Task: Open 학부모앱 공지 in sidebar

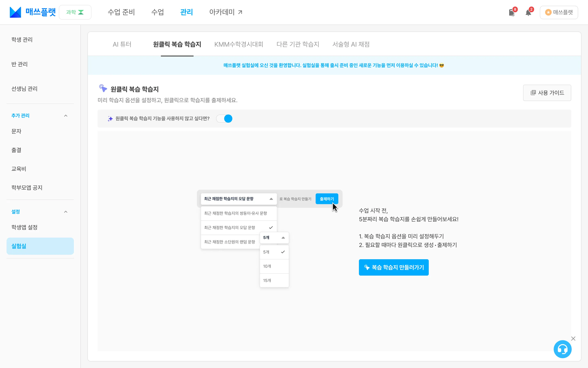Action: click(27, 187)
